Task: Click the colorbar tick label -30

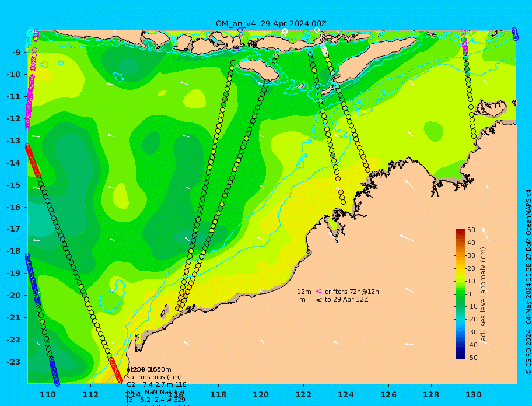Action: [473, 332]
